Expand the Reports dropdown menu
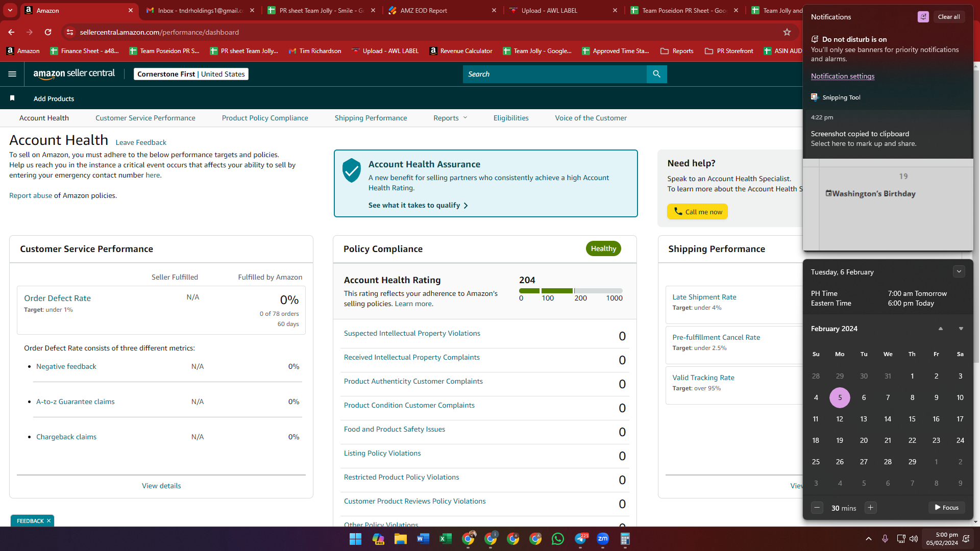The height and width of the screenshot is (551, 980). pos(450,118)
